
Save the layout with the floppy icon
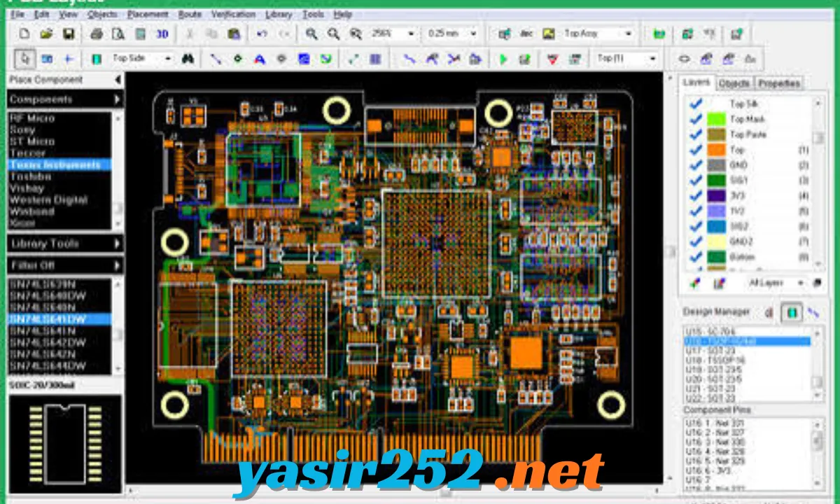point(69,34)
